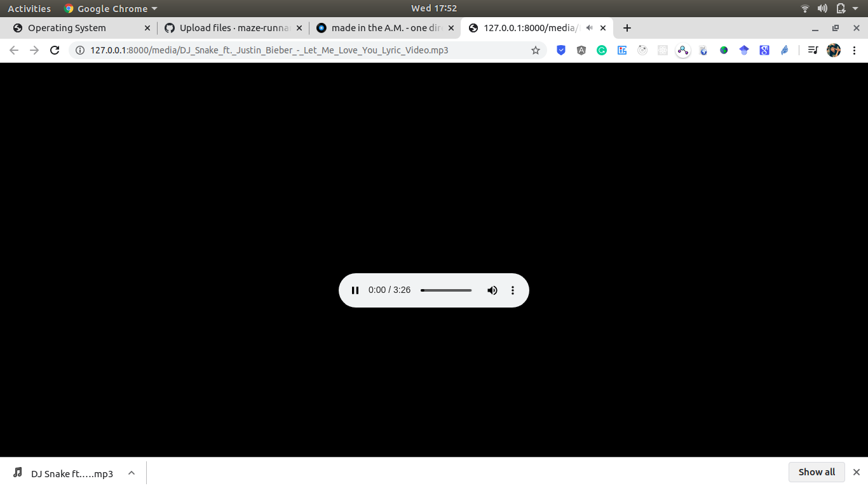This screenshot has height=488, width=868.
Task: Click Show all downloads button
Action: point(817,472)
